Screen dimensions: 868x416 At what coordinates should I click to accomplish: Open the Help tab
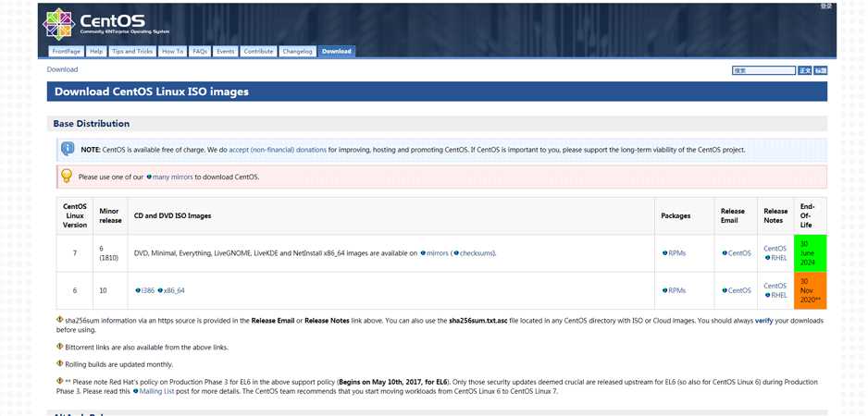tap(96, 52)
